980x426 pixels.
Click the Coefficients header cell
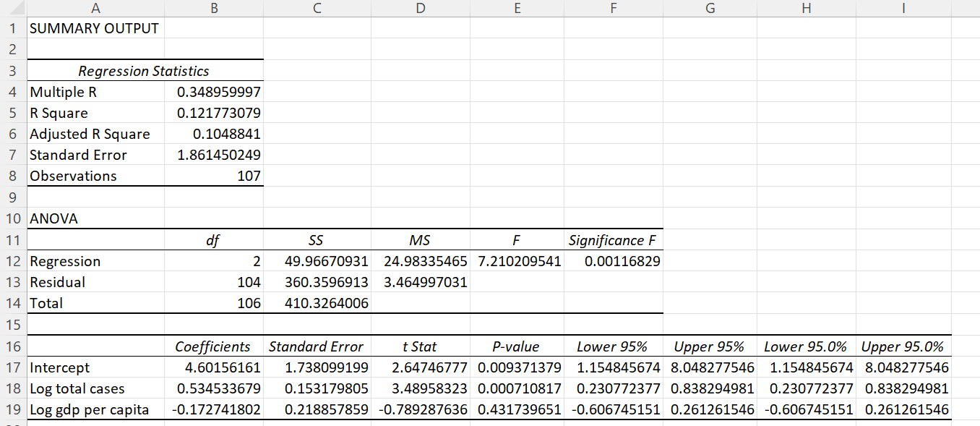(x=214, y=346)
